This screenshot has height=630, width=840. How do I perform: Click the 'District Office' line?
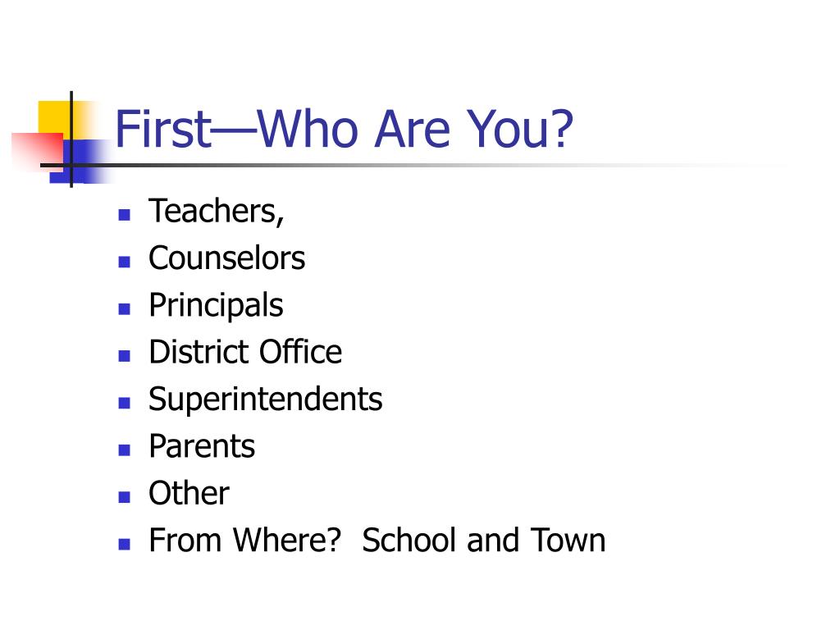click(x=245, y=352)
